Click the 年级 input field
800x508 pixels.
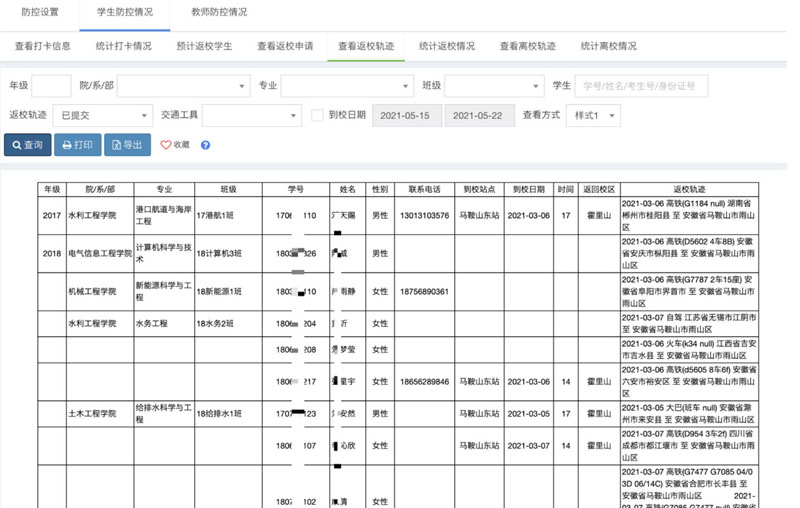click(51, 87)
